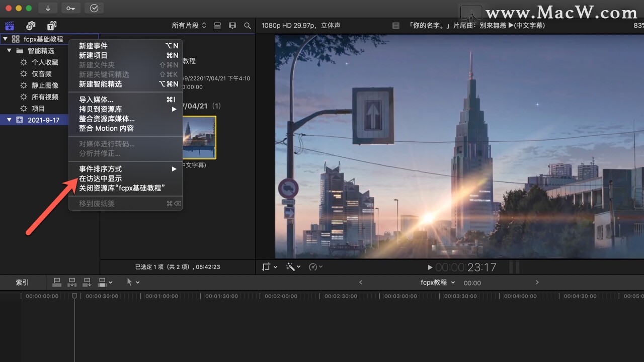Open the titles and generators sidebar

coord(52,26)
